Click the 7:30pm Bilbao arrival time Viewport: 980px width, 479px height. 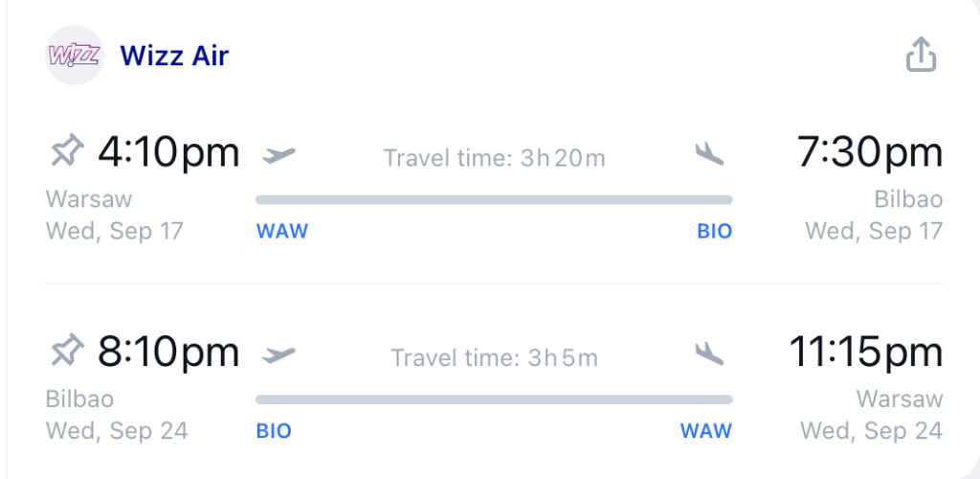tap(870, 152)
